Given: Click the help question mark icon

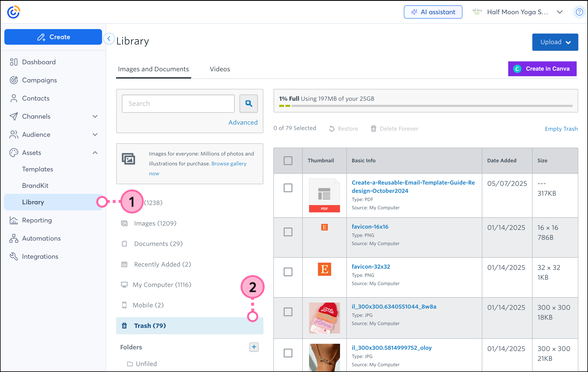Looking at the screenshot, I should coord(579,12).
